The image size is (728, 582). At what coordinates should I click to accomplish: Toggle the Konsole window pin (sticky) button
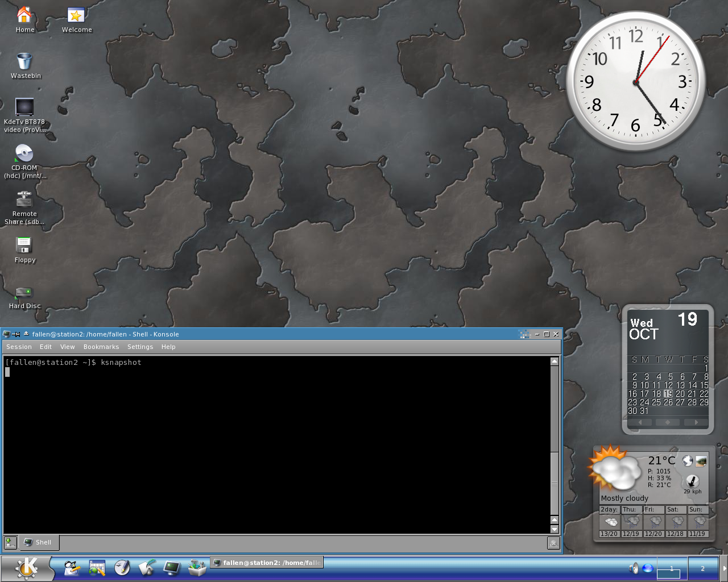pos(16,334)
